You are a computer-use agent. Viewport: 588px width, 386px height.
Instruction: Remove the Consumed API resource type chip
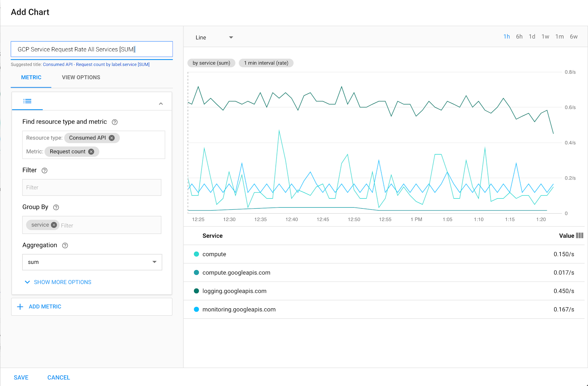pos(112,138)
